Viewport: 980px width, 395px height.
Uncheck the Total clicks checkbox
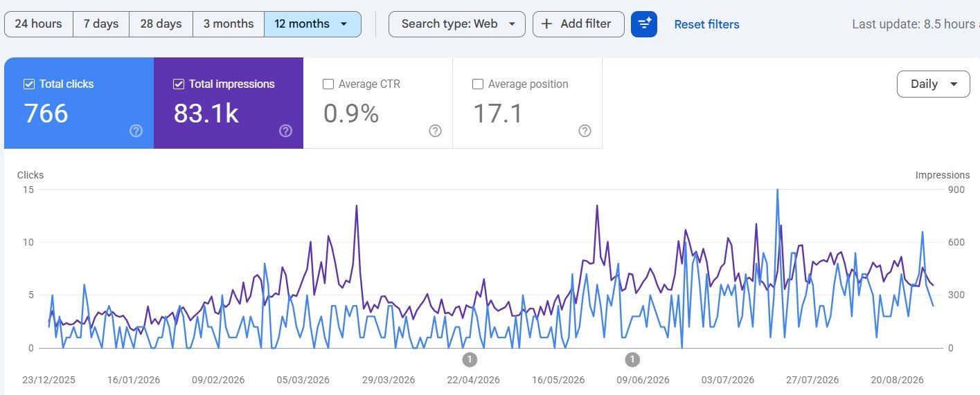[29, 84]
